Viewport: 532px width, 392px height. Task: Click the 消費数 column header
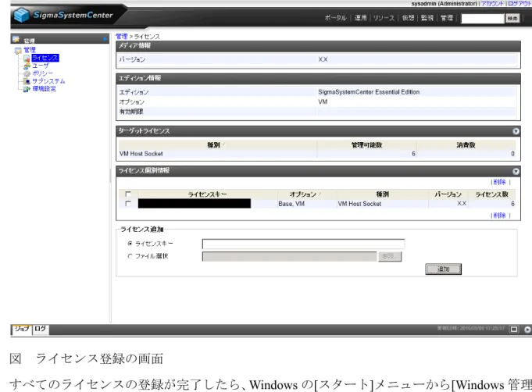click(x=466, y=145)
